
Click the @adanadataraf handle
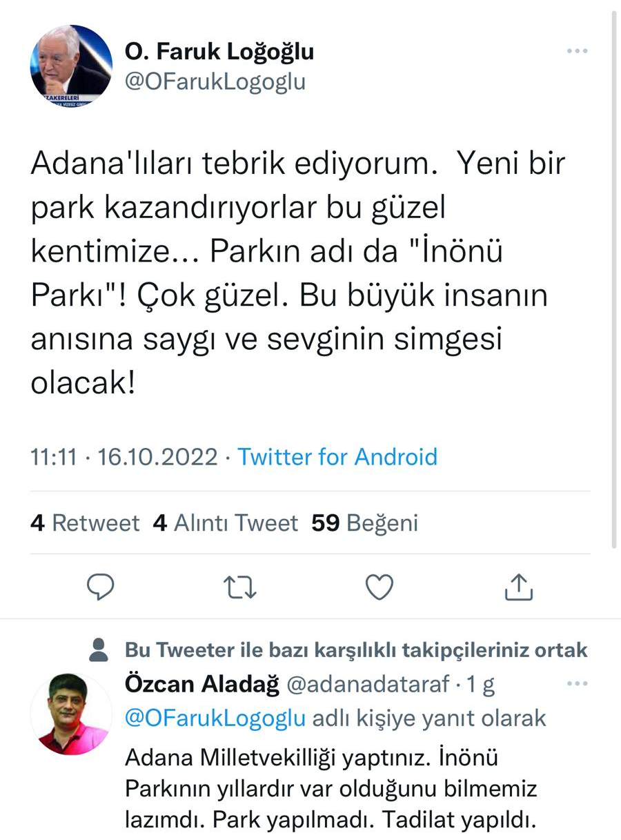point(367,685)
